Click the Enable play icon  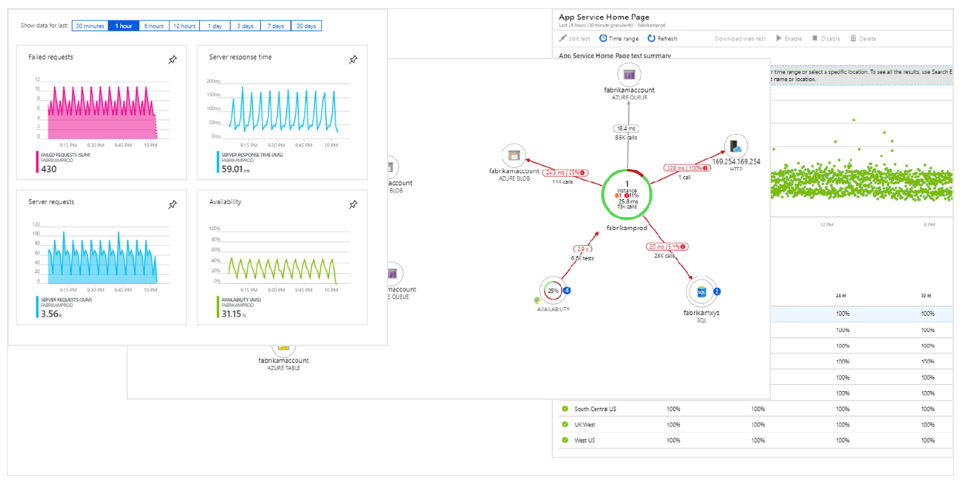click(779, 38)
